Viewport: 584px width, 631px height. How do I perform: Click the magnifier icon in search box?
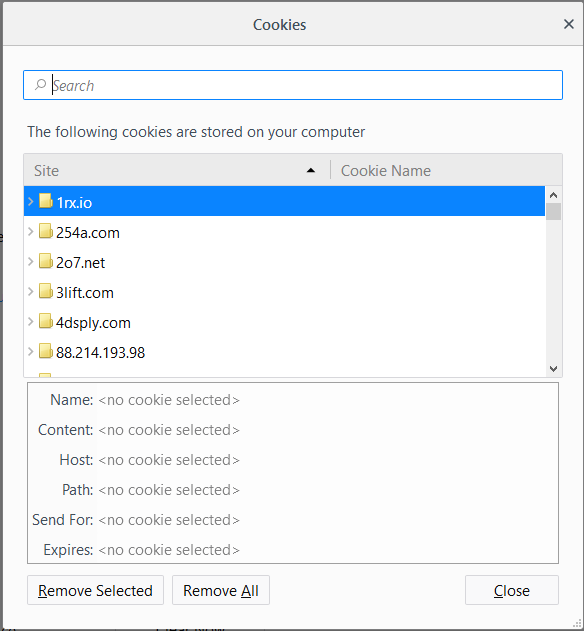click(40, 85)
